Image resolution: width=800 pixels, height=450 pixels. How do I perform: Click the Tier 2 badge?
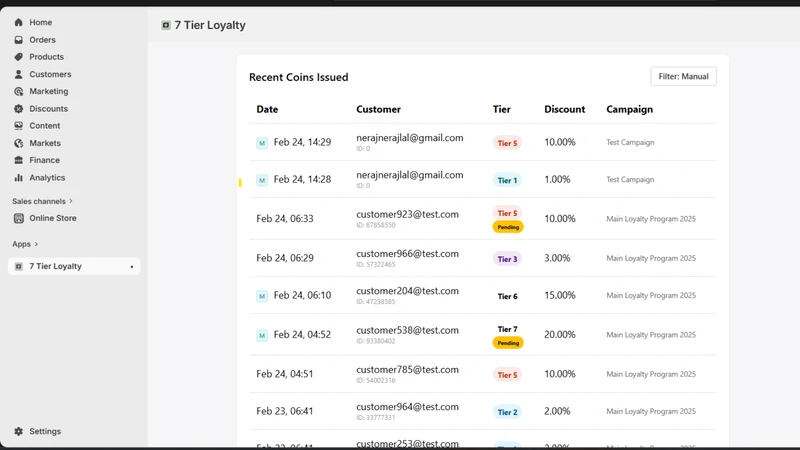click(x=507, y=412)
